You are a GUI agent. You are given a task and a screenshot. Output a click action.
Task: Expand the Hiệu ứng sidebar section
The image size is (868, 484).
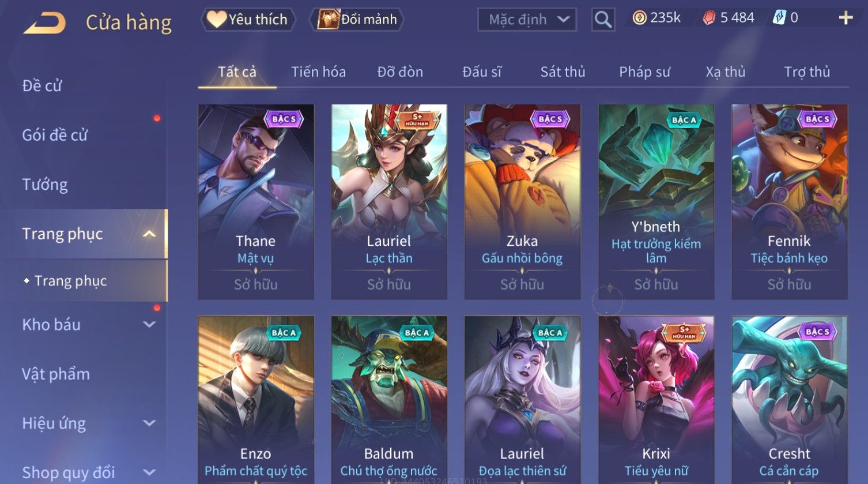point(149,423)
